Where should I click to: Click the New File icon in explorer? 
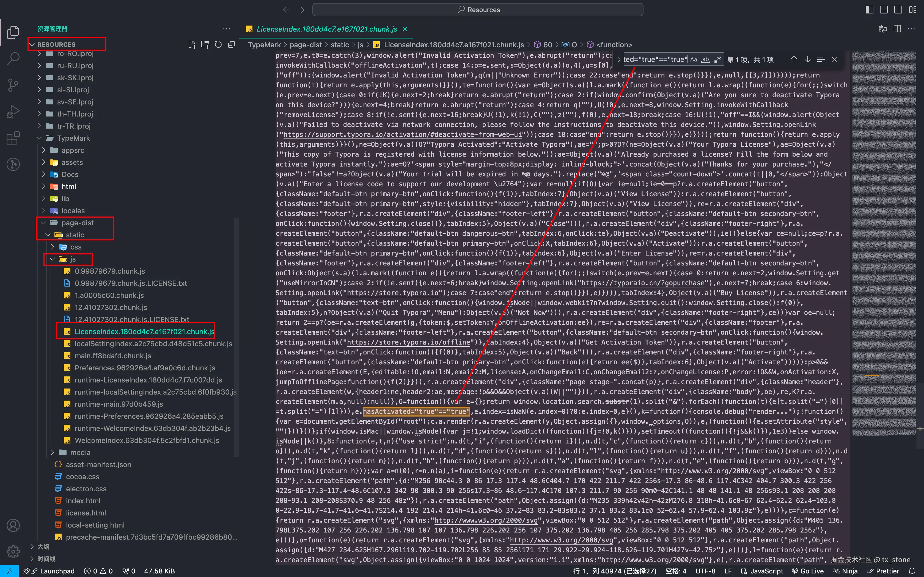pos(192,45)
